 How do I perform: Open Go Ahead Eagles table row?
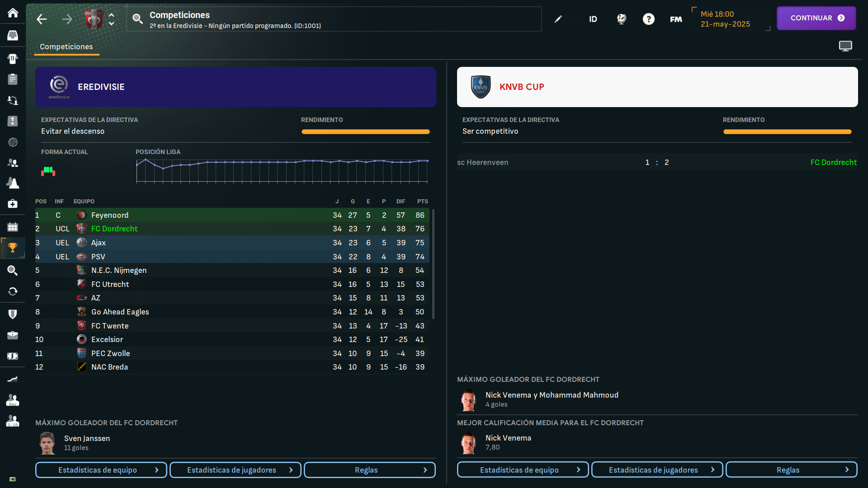[x=232, y=312]
